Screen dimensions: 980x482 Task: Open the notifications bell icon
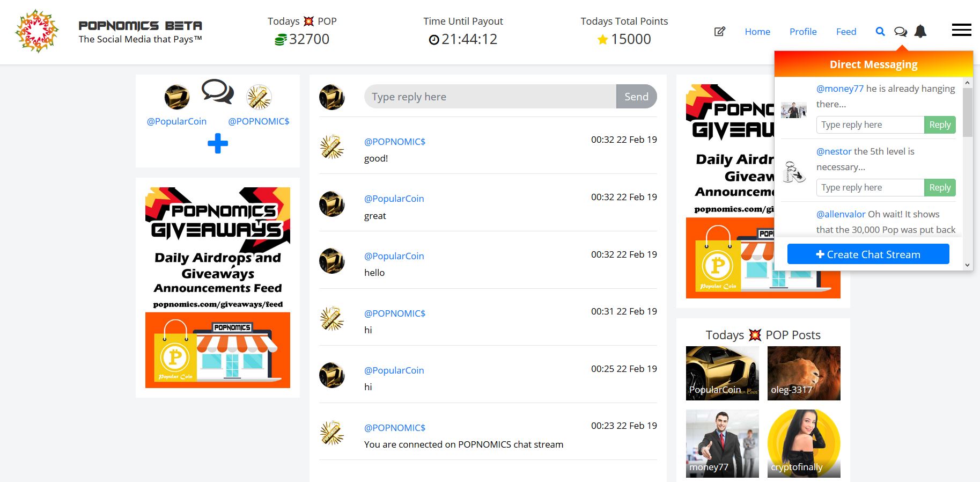tap(920, 32)
